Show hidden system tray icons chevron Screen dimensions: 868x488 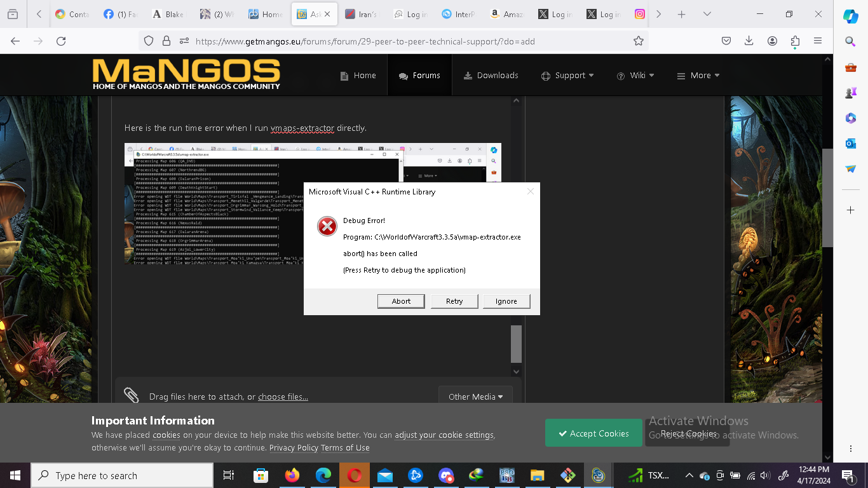tap(689, 475)
